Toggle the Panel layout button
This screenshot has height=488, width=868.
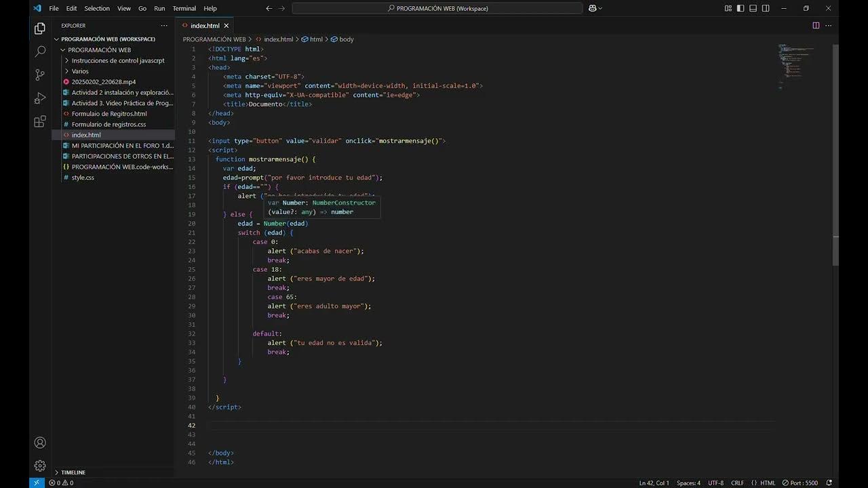coord(753,8)
